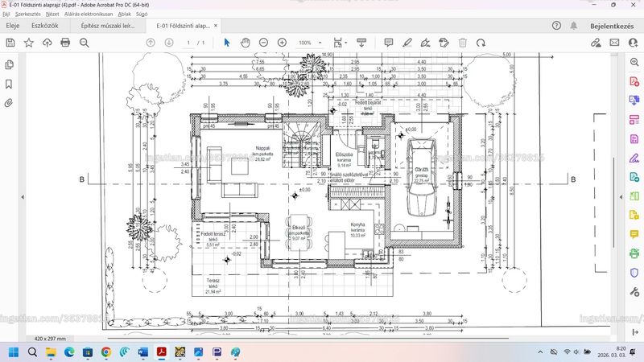Open Microsoft Word from the taskbar
Image resolution: width=644 pixels, height=362 pixels.
[x=143, y=352]
